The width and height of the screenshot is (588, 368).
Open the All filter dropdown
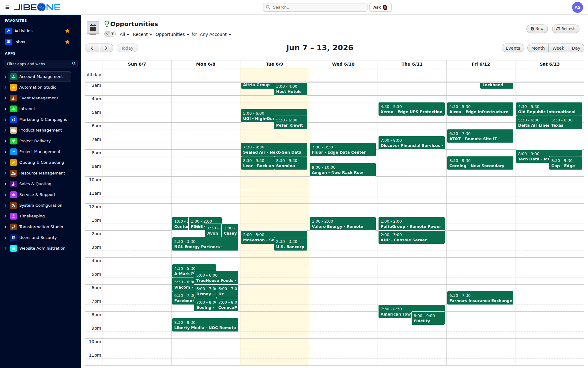pyautogui.click(x=124, y=34)
